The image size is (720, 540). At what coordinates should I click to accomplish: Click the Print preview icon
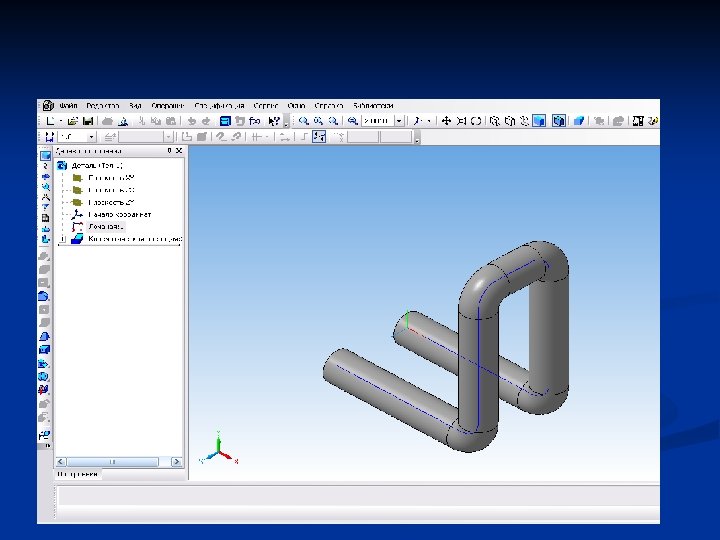123,121
